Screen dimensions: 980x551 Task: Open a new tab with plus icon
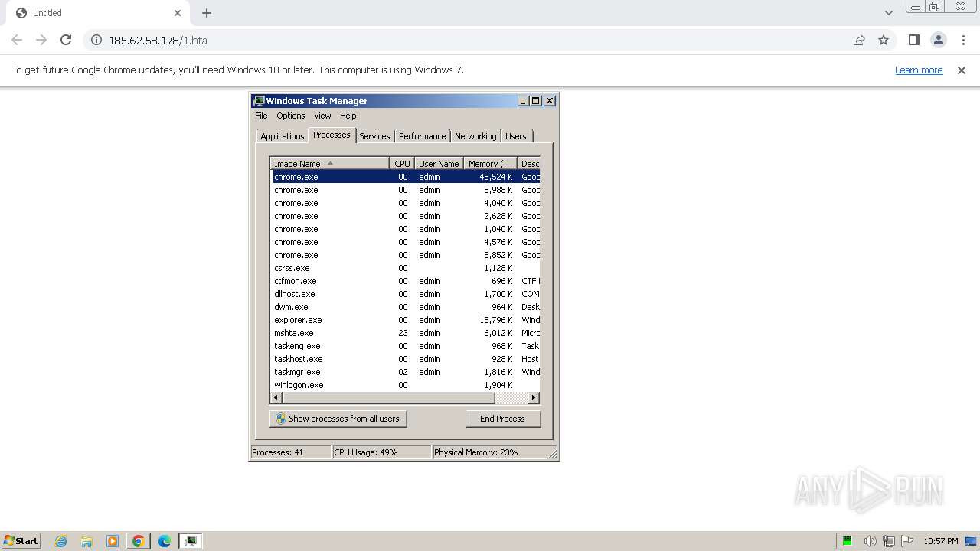point(207,13)
